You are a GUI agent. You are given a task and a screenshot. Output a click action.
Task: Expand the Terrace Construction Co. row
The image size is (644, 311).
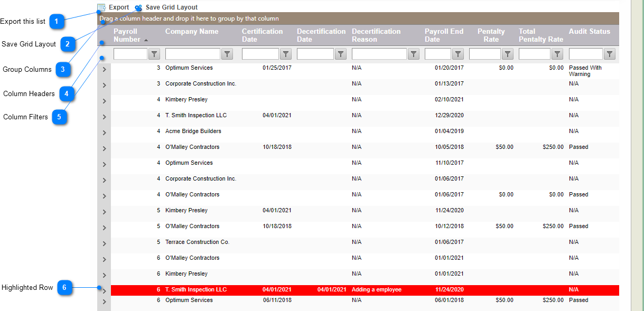pos(104,244)
